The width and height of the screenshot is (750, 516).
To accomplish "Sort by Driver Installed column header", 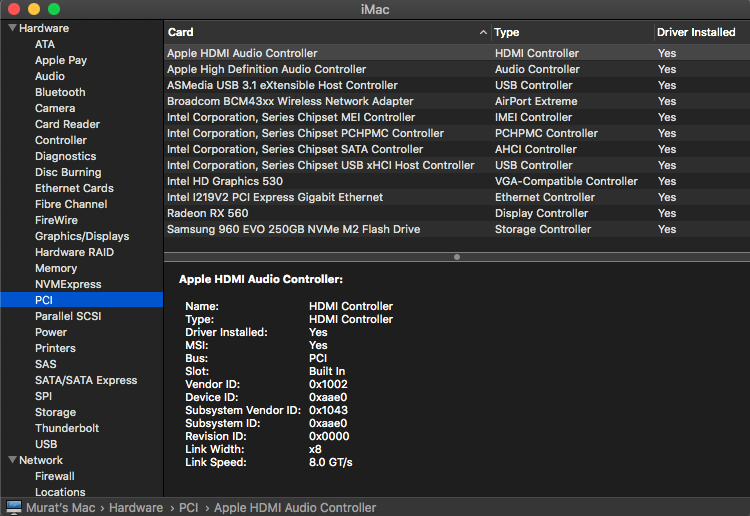I will pos(701,32).
